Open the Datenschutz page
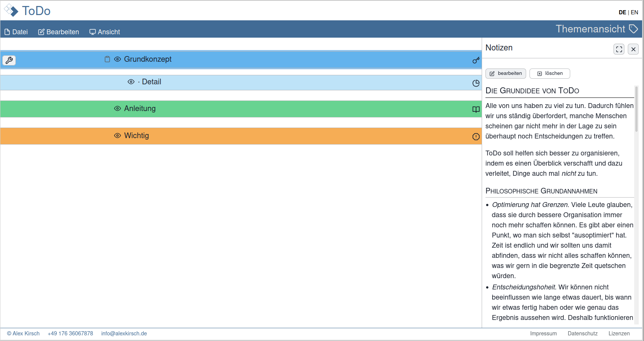The image size is (644, 341). point(583,333)
